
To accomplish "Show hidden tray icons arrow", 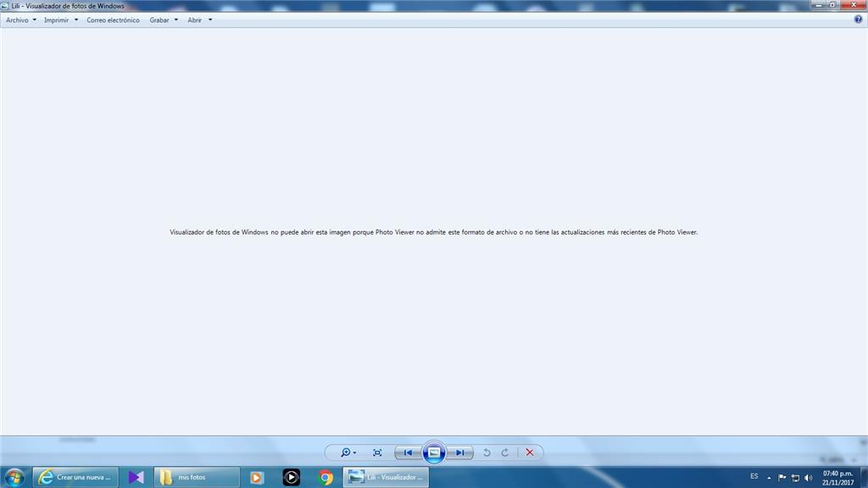I will tap(769, 478).
